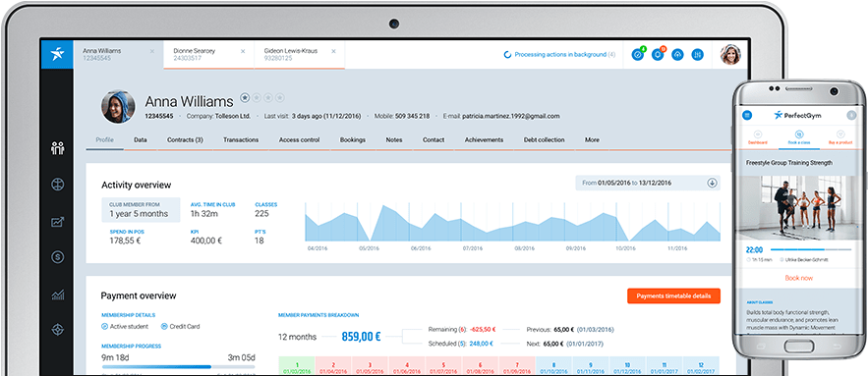This screenshot has width=868, height=376.
Task: Set the first star rating for Anna Williams
Action: [245, 97]
